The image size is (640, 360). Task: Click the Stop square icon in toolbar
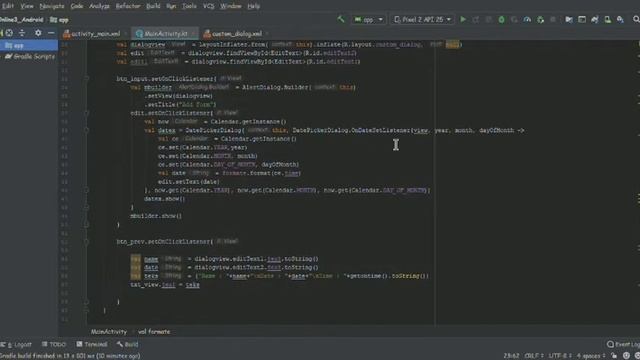(x=553, y=19)
